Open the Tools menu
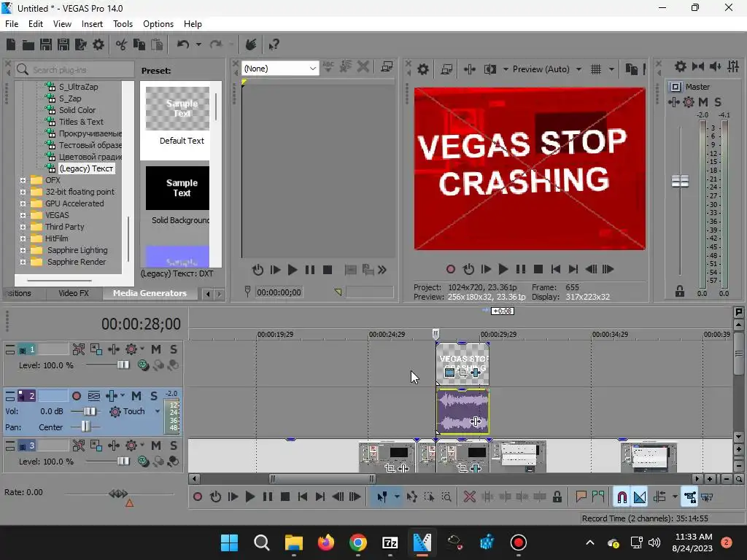This screenshot has height=560, width=747. click(123, 24)
